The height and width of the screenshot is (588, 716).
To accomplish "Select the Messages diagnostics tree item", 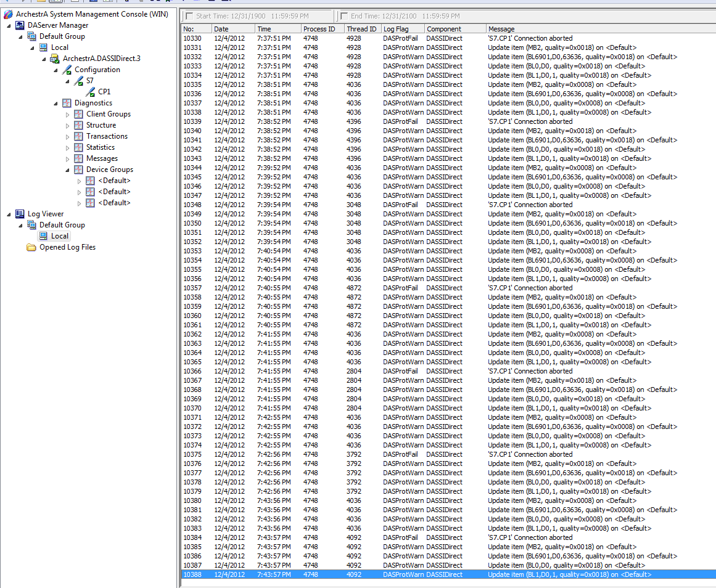I will point(102,158).
